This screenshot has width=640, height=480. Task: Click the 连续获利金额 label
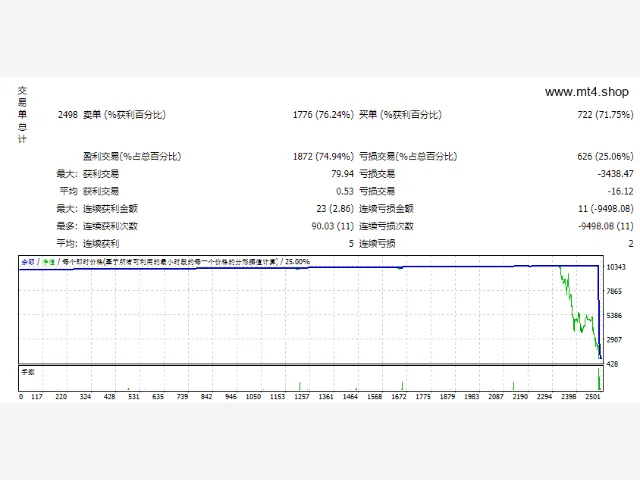(x=110, y=209)
